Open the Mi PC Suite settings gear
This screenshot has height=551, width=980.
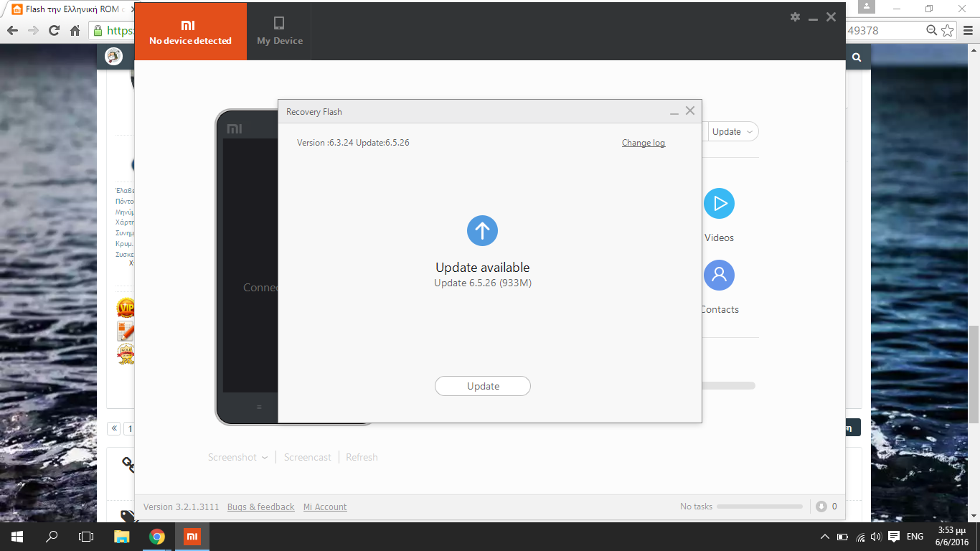795,17
